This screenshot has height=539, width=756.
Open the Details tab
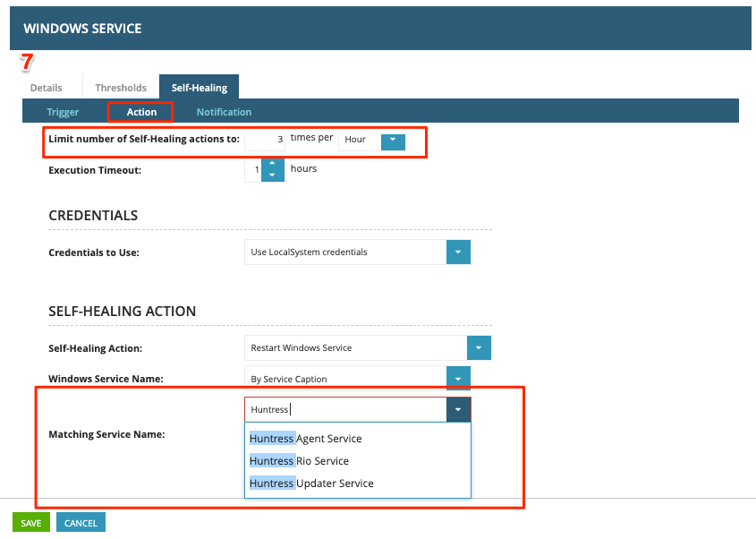click(x=47, y=88)
